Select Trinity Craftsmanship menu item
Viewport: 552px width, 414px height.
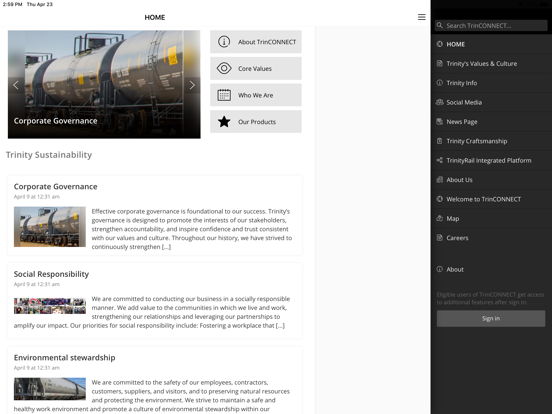[x=491, y=141]
